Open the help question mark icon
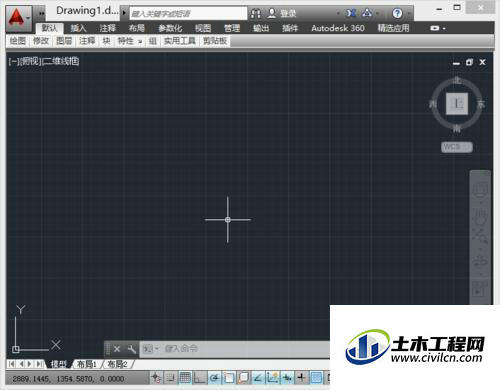The height and width of the screenshot is (390, 500). 397,13
